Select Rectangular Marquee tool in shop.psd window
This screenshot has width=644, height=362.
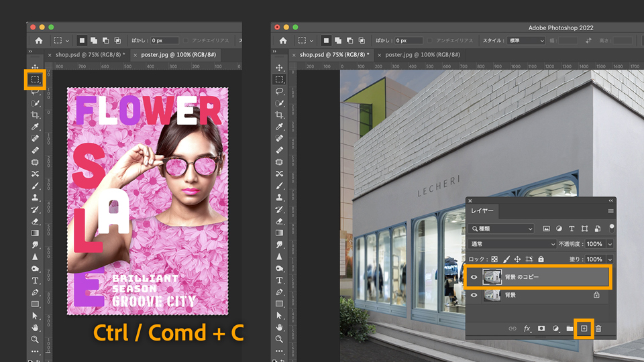pyautogui.click(x=279, y=79)
